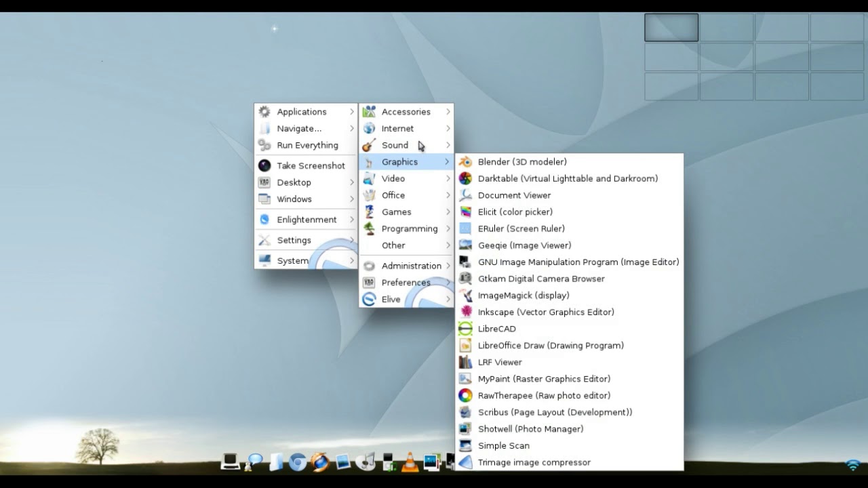The width and height of the screenshot is (868, 488).
Task: Expand the Navigate... submenu
Action: point(306,128)
